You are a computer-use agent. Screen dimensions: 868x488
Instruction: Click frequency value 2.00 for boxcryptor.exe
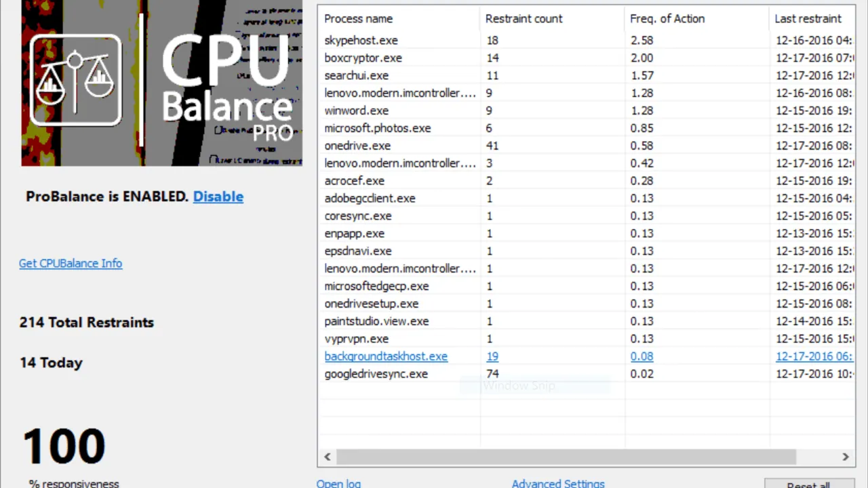click(642, 58)
